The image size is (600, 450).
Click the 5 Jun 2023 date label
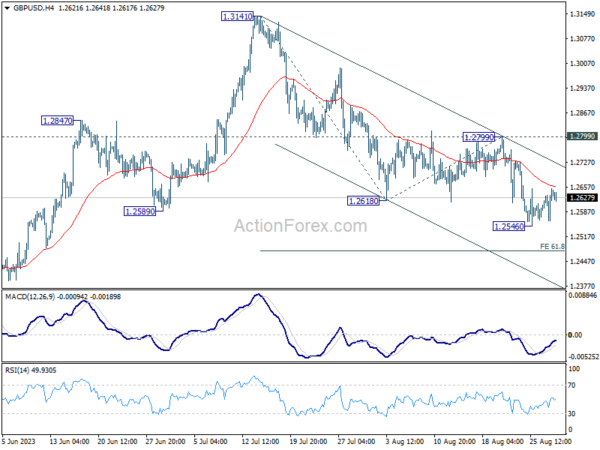tap(18, 441)
